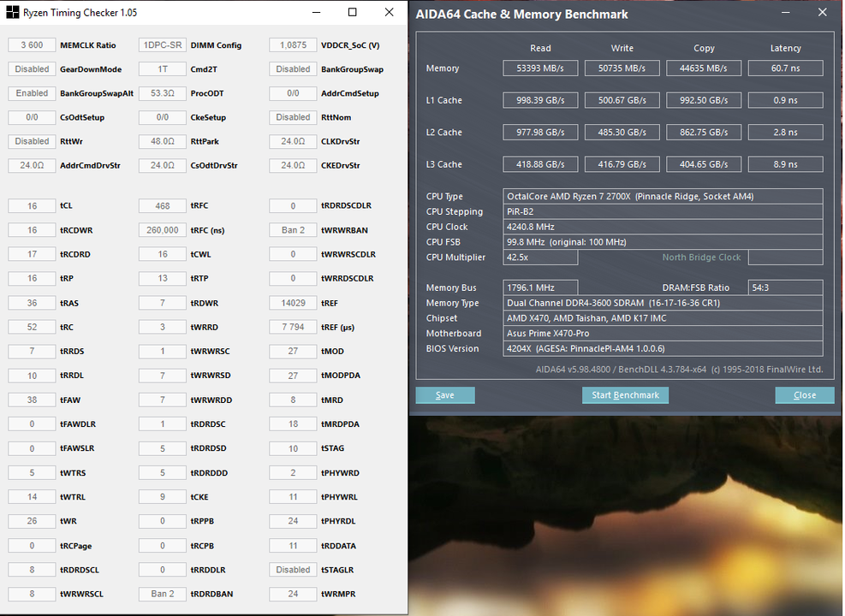Viewport: 845px width, 616px height.
Task: Click the tWR value field
Action: [x=32, y=521]
